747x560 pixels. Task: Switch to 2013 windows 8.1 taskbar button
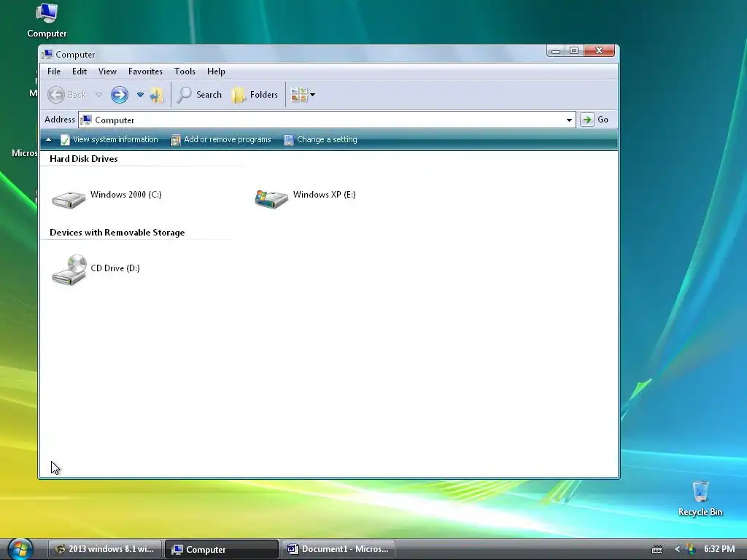point(105,549)
